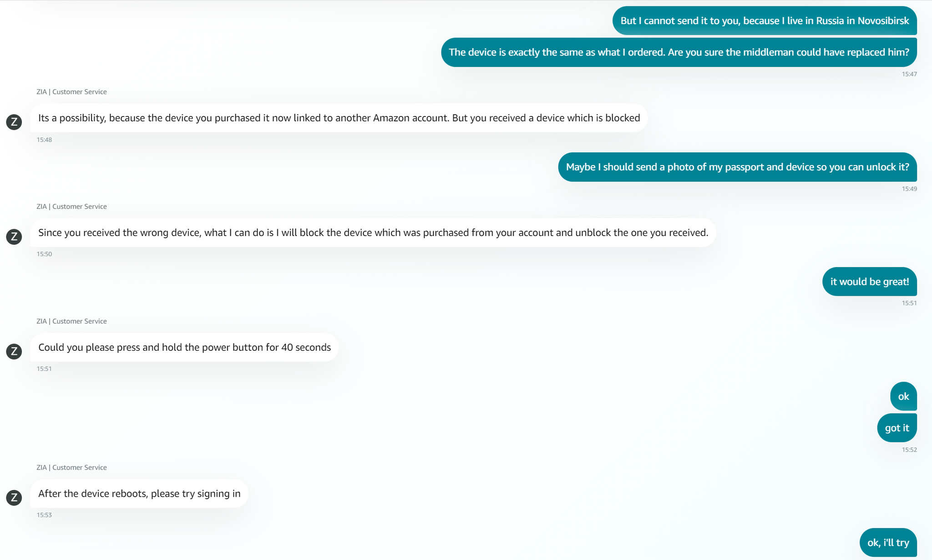Click the message about holding power button 40 seconds
Screen dimensions: 932x560
click(184, 347)
